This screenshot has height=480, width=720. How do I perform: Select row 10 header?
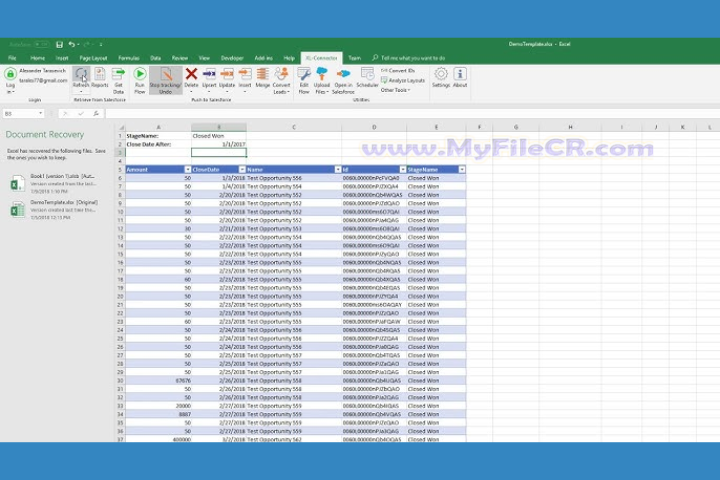[120, 212]
